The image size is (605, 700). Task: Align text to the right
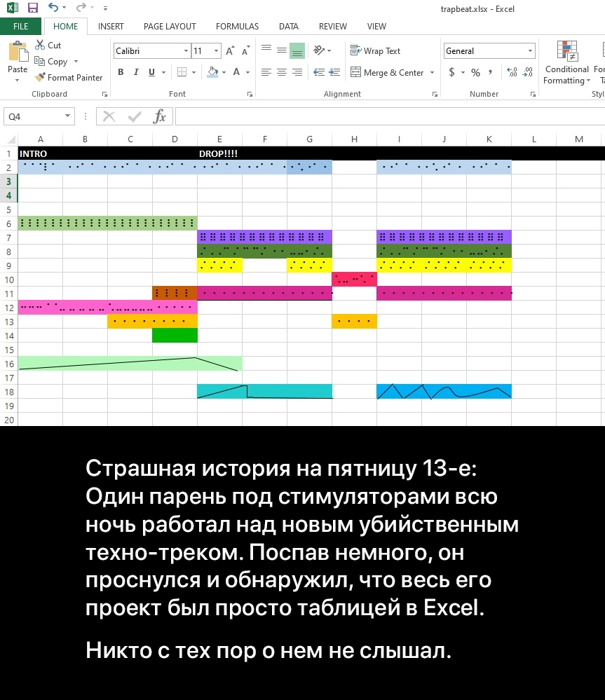pos(297,72)
